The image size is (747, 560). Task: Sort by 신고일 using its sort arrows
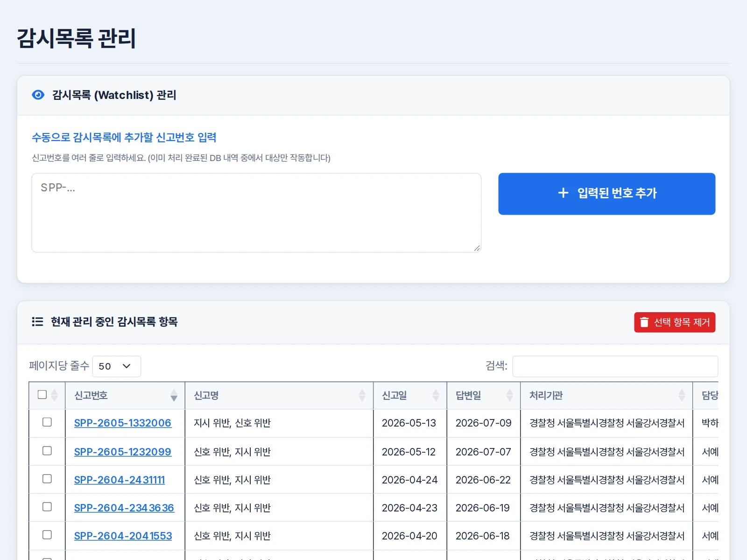pyautogui.click(x=436, y=396)
